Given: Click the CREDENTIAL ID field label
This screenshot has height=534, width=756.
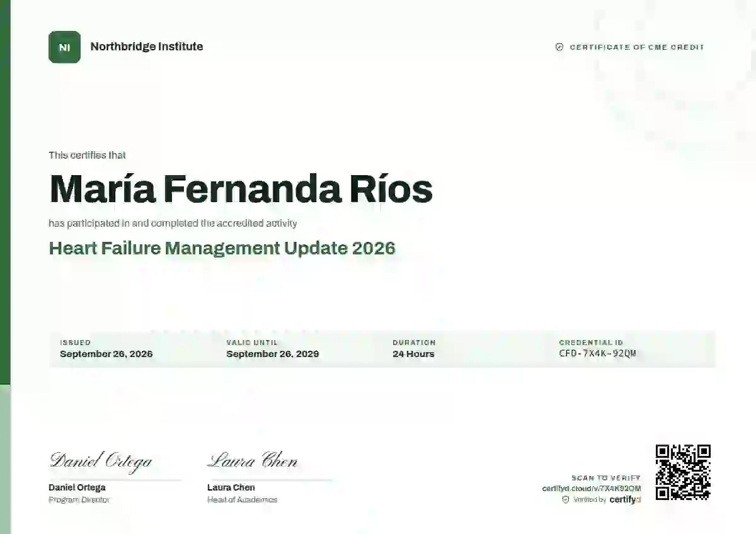Looking at the screenshot, I should pyautogui.click(x=591, y=343).
